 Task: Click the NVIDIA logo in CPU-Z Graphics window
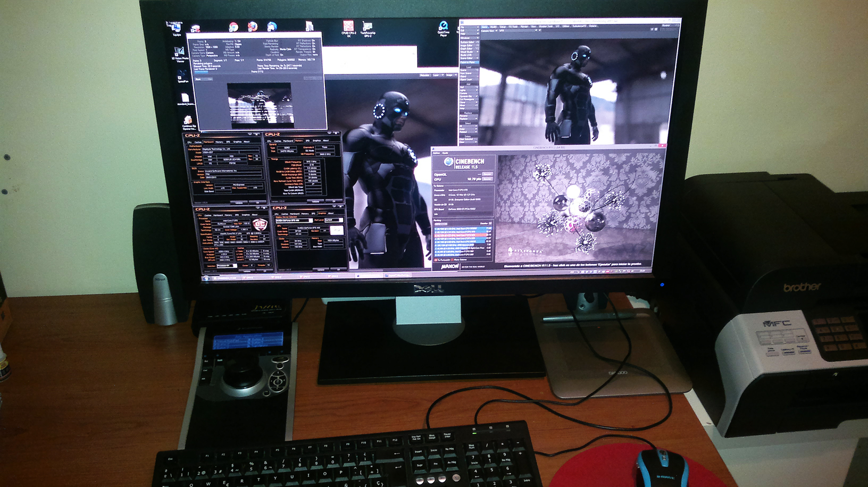[x=336, y=230]
